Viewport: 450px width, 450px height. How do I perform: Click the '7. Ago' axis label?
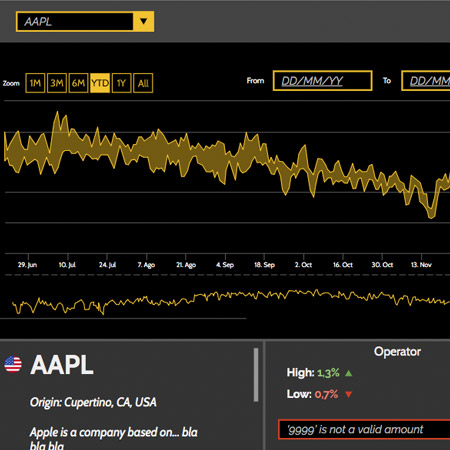click(x=146, y=265)
